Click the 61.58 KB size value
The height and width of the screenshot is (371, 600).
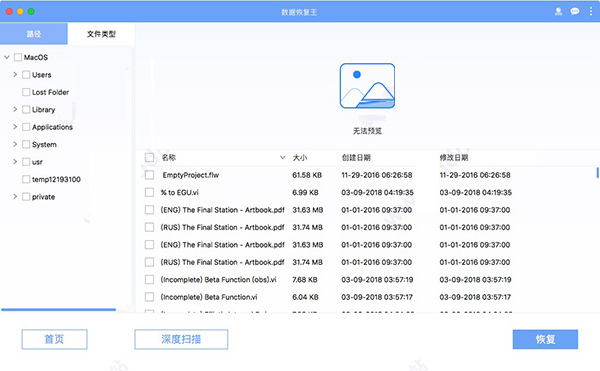(x=307, y=175)
